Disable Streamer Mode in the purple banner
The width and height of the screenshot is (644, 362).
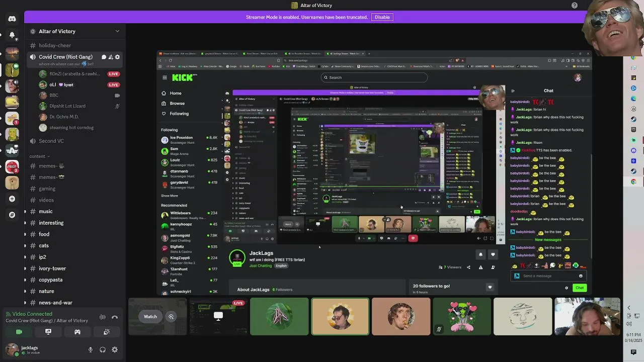coord(382,17)
